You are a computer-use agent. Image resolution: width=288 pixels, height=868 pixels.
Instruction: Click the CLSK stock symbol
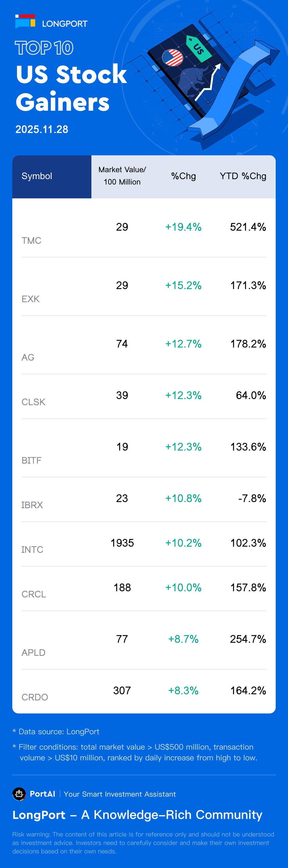[33, 402]
